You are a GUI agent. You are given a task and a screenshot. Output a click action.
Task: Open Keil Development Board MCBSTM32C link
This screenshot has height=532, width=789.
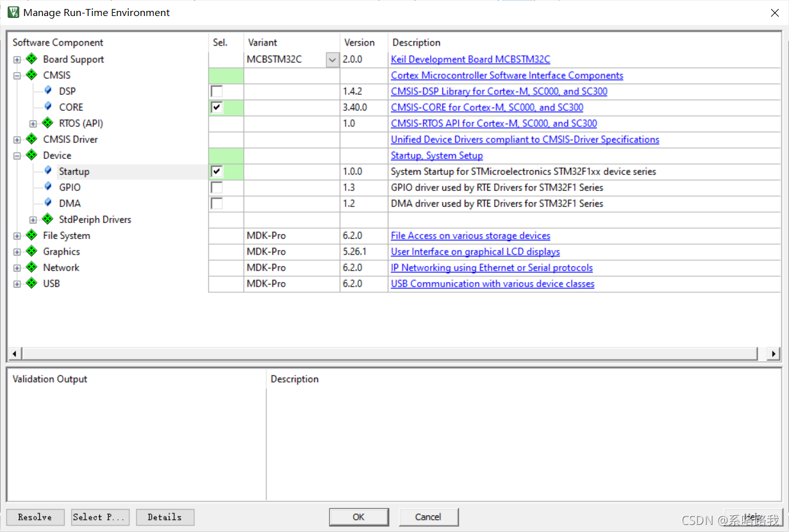point(470,59)
